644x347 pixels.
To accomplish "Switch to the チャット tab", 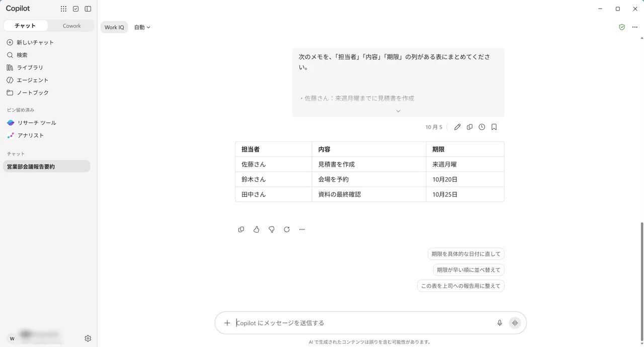I will pos(25,26).
